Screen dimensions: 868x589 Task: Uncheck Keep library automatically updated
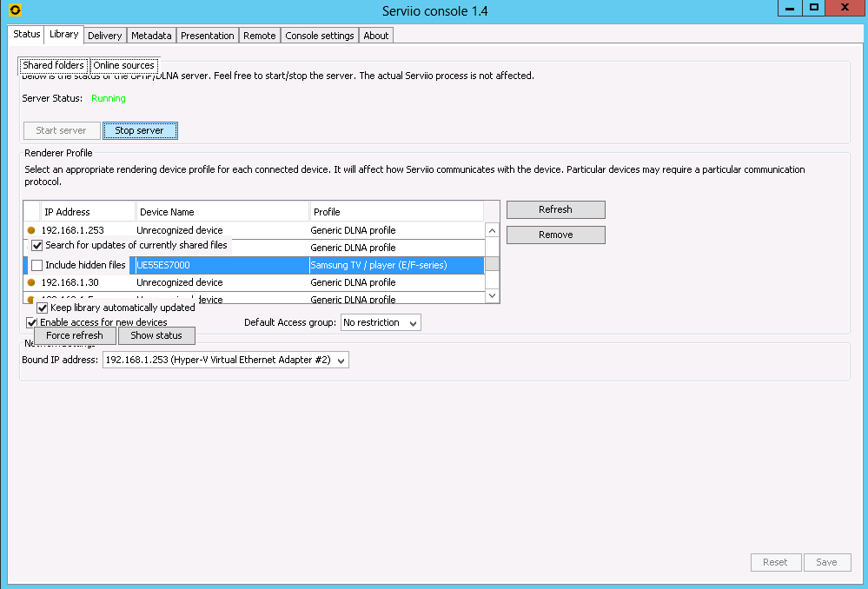[42, 308]
